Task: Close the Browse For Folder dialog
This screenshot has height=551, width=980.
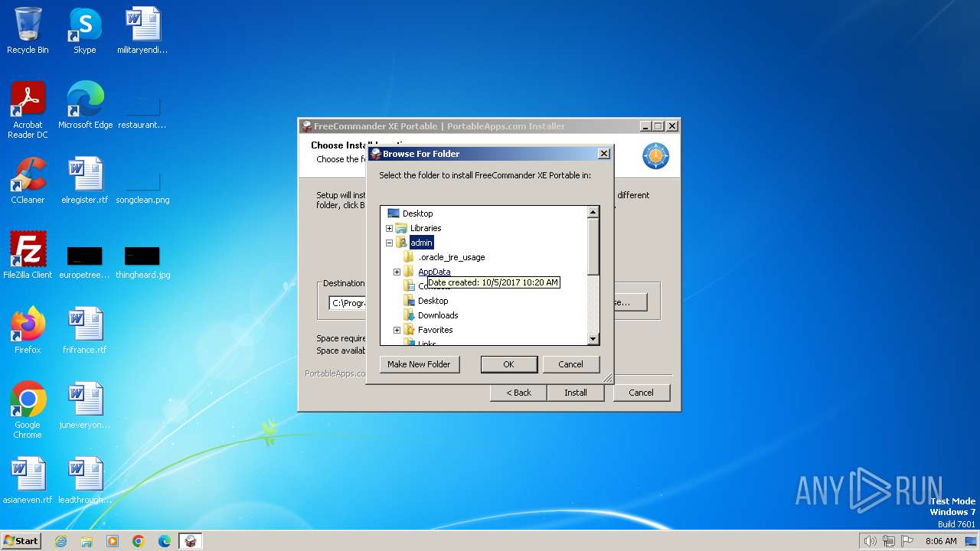Action: pyautogui.click(x=603, y=154)
